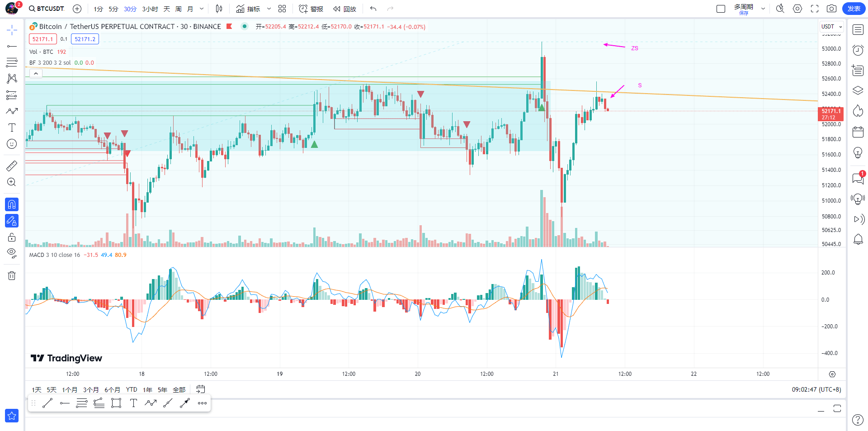Screen dimensions: 868x431
Task: Select the chart layout square icon
Action: pos(721,9)
